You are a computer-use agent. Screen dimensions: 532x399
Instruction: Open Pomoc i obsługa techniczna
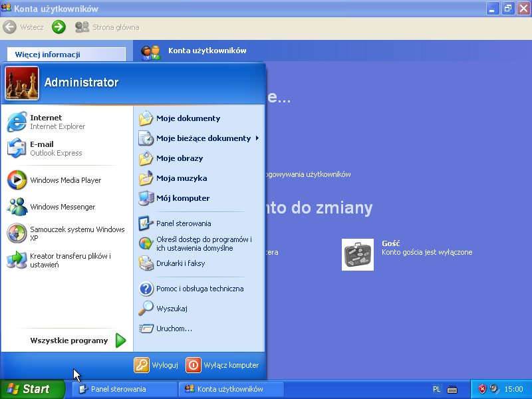pyautogui.click(x=199, y=289)
